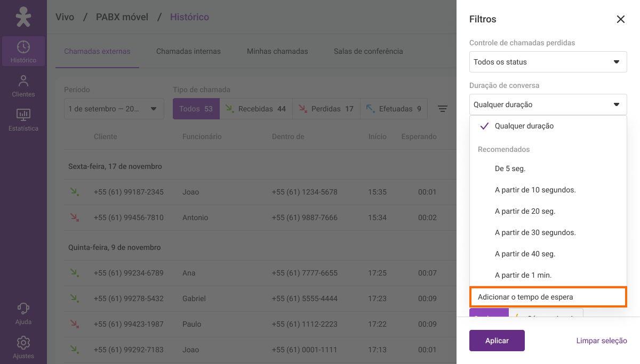
Task: Click the missed call icon in Paulo's row
Action: point(74,324)
